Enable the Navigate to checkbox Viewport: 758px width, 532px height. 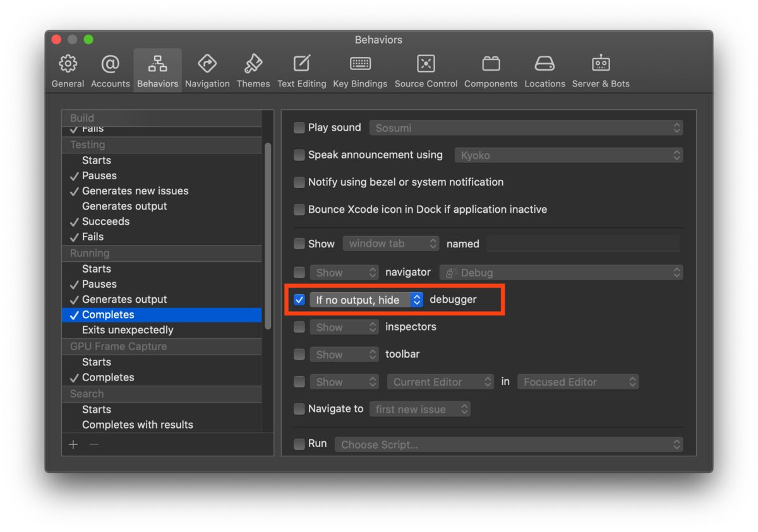(x=299, y=409)
